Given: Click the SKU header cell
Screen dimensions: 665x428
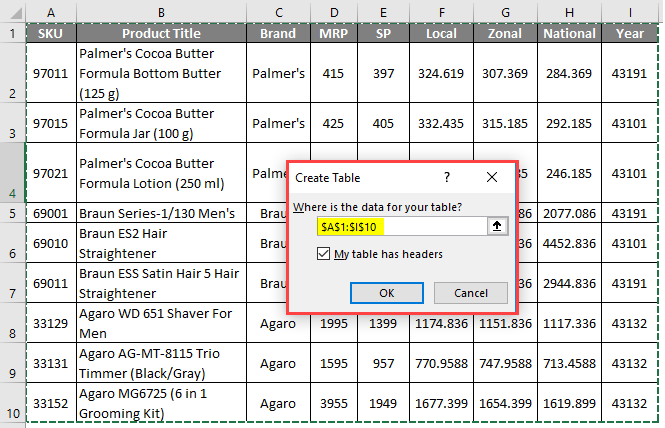Looking at the screenshot, I should [51, 33].
